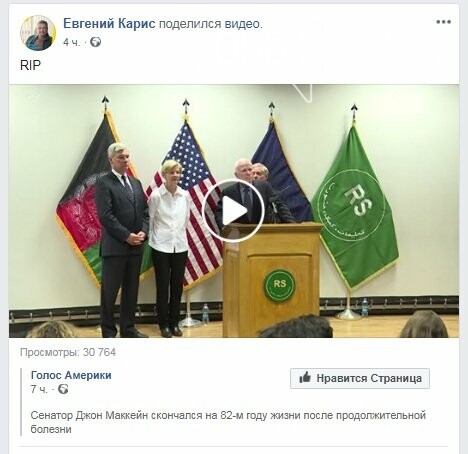Image resolution: width=468 pixels, height=454 pixels.
Task: Click the RIP caption text
Action: coord(30,65)
